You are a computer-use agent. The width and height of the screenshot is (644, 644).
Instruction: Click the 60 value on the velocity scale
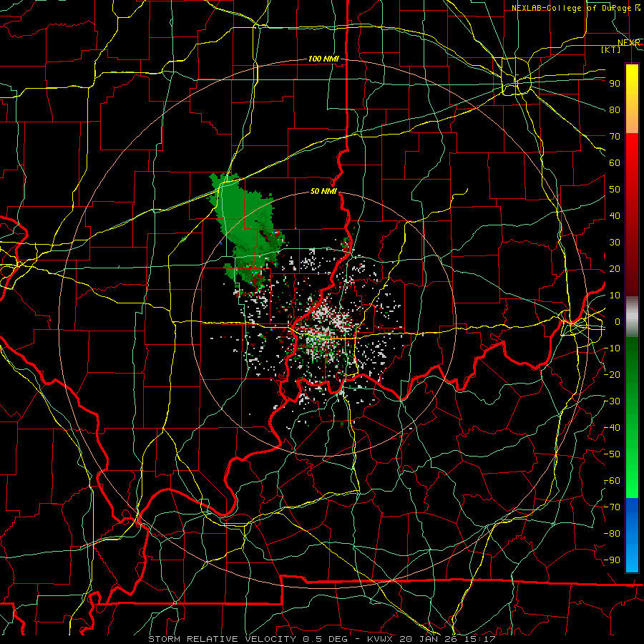(x=615, y=163)
